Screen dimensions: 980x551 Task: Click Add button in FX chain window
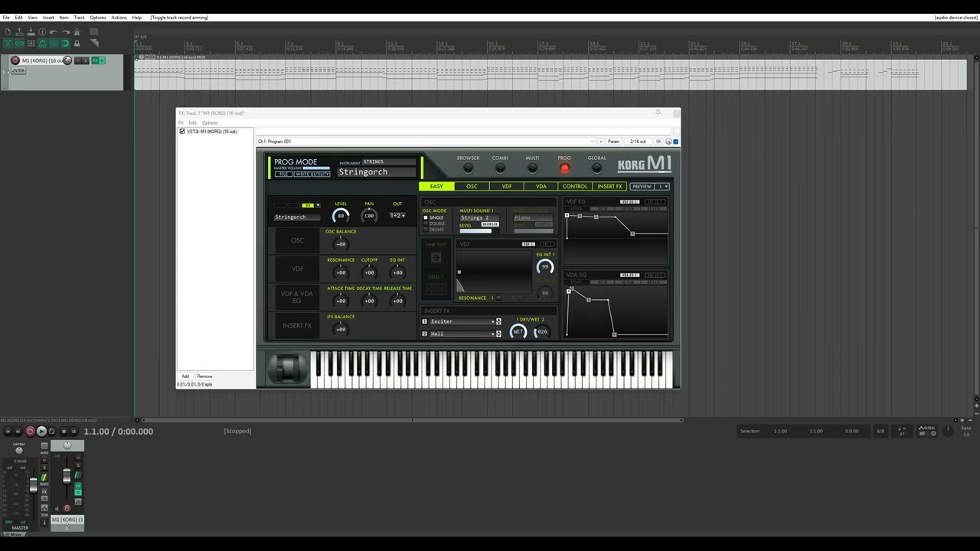(185, 376)
